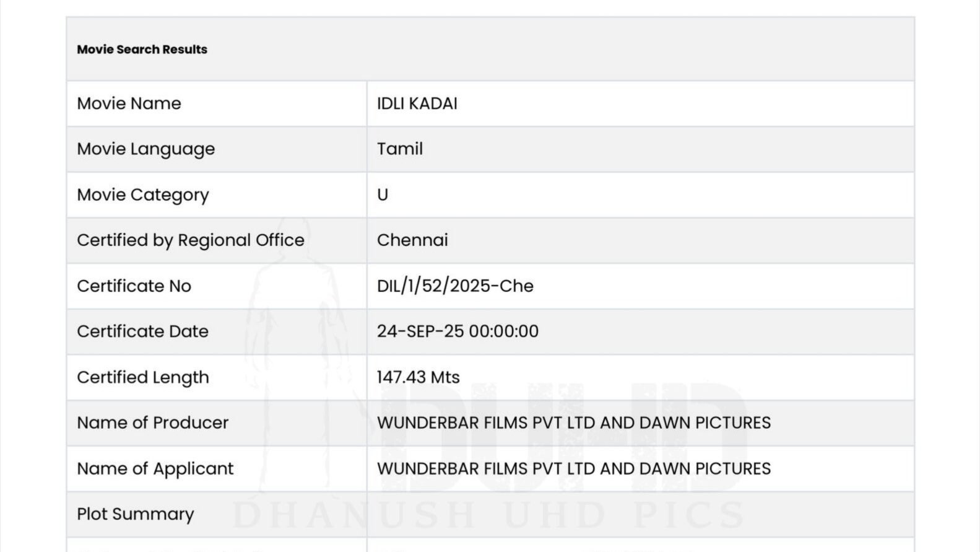980x552 pixels.
Task: Click Certified by Regional Office label
Action: 191,240
